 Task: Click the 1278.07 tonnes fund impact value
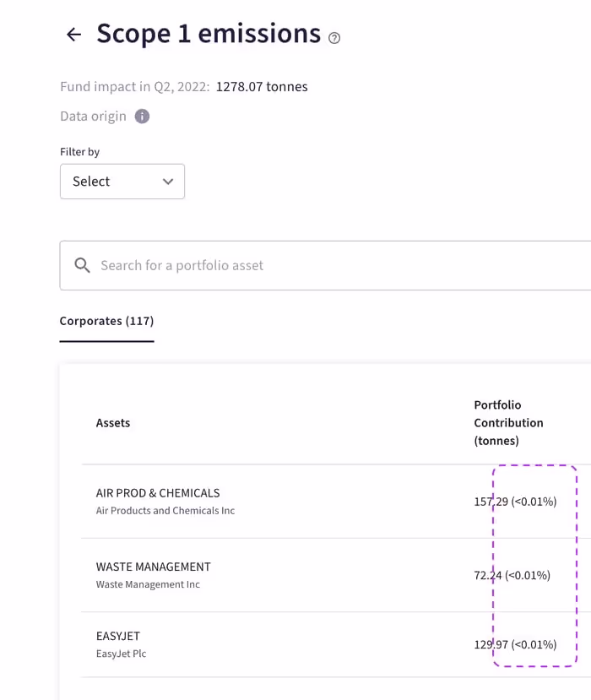coord(262,87)
